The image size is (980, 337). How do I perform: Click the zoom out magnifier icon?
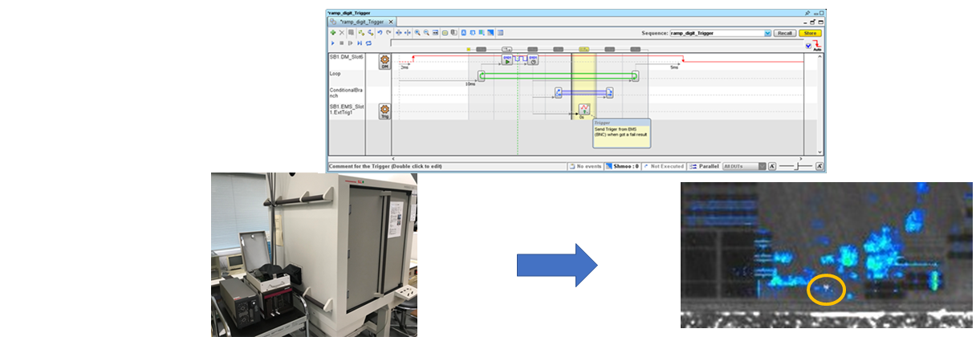click(426, 33)
